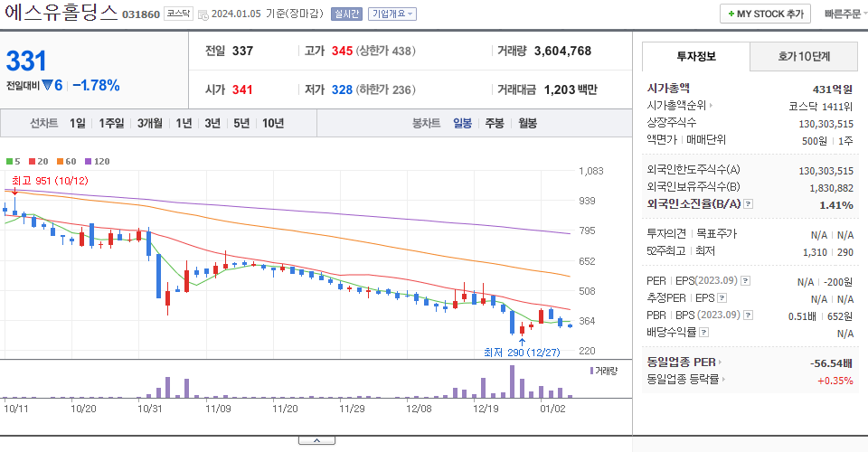Viewport: 868px width, 452px height.
Task: Click the arrow icon beside 동일업종 PER
Action: pyautogui.click(x=721, y=363)
